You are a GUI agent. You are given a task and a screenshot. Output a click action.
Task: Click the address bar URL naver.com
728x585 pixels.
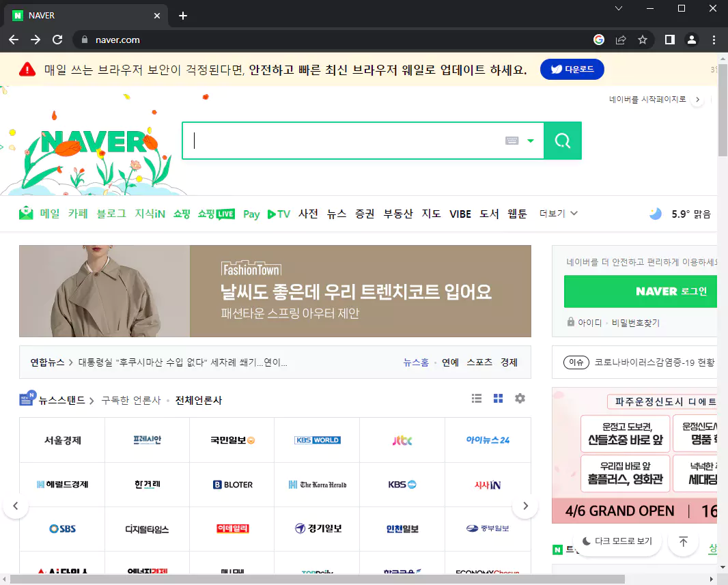[x=117, y=40]
